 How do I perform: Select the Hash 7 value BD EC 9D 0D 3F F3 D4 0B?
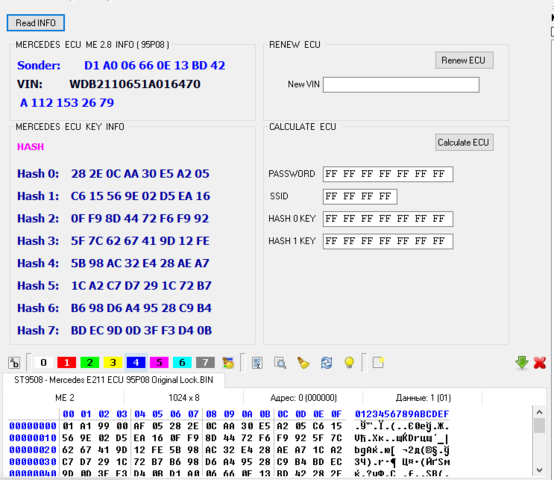pos(141,331)
